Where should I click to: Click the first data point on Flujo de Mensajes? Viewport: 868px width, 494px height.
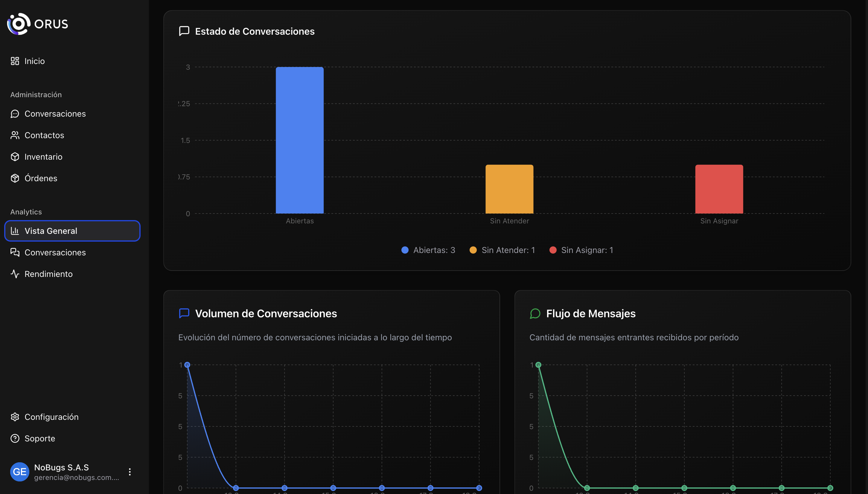539,365
